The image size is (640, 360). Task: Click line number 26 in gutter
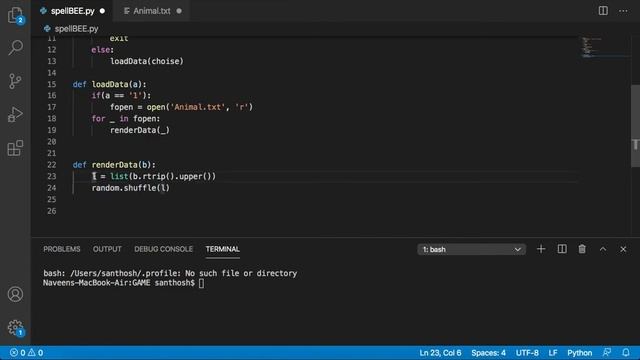[x=51, y=211]
